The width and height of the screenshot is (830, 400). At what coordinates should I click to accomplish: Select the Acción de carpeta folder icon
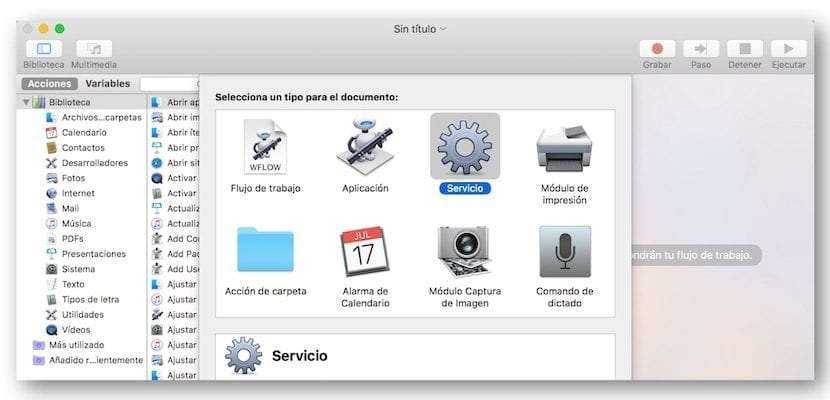coord(265,250)
